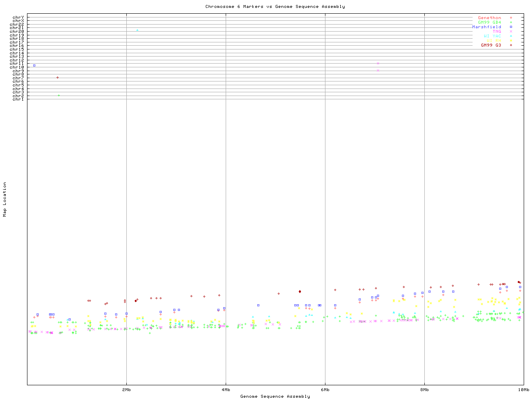The height and width of the screenshot is (399, 532).
Task: Click the chr1 label on the y-axis
Action: click(x=18, y=99)
